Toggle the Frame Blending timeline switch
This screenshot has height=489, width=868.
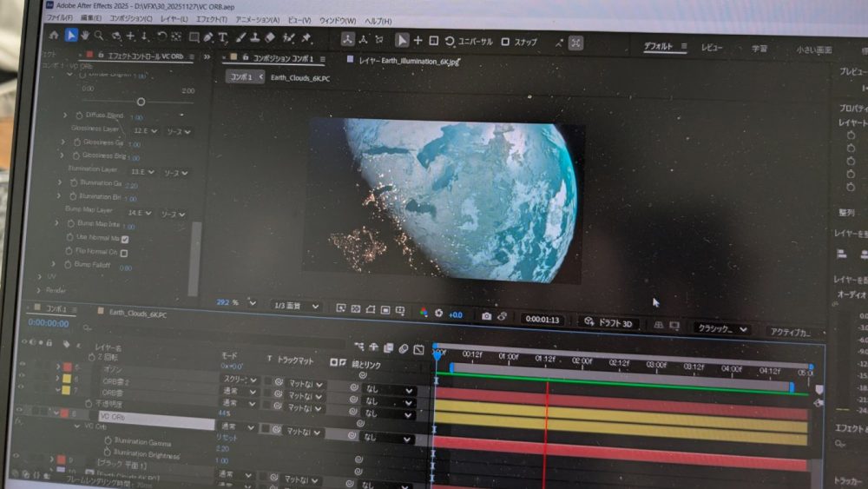coord(389,347)
